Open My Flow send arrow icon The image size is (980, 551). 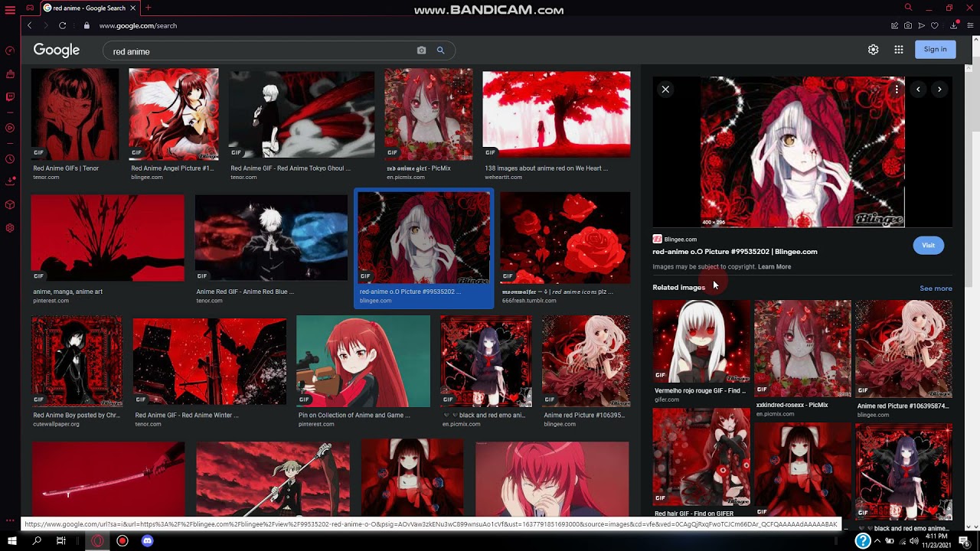tap(921, 25)
